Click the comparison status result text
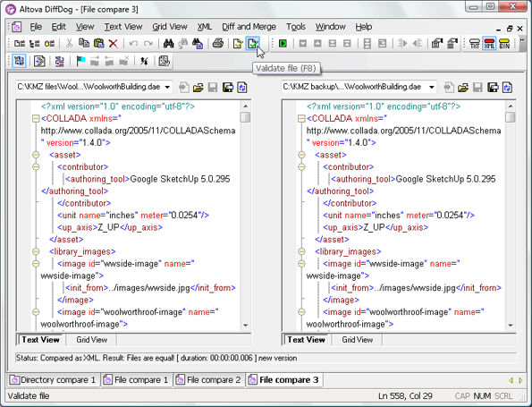Image resolution: width=532 pixels, height=407 pixels. pyautogui.click(x=156, y=358)
